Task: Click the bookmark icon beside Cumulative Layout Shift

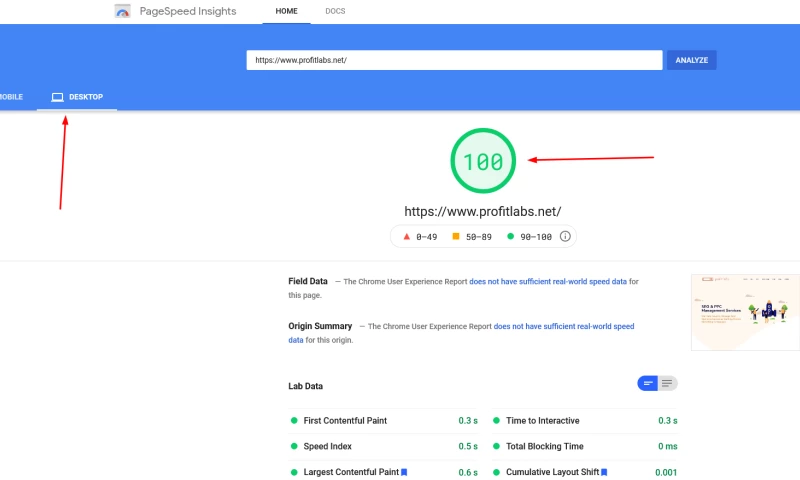Action: (x=604, y=472)
